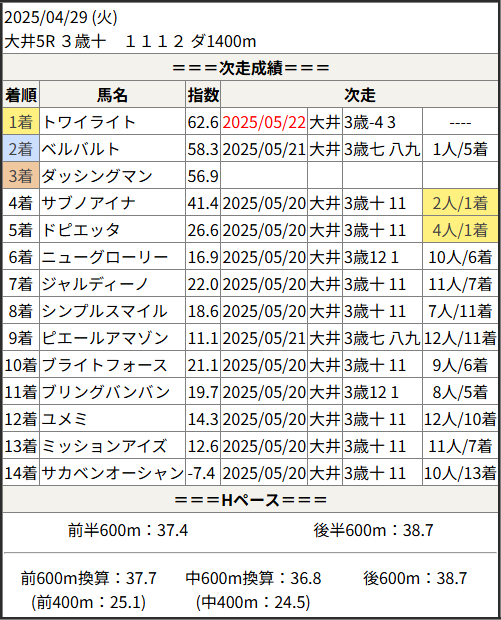Click the Hペース section heading
Viewport: 501px width, 620px height.
[250, 500]
